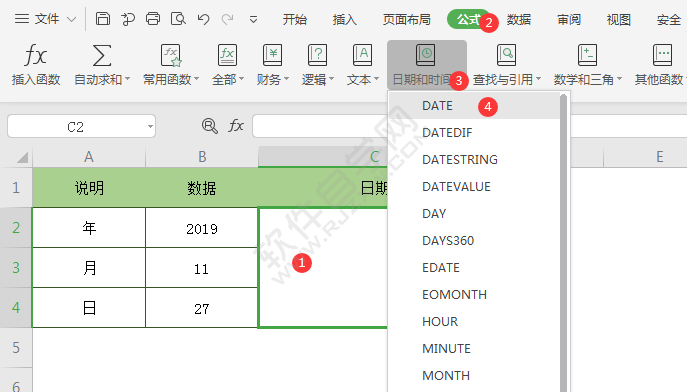Expand the 自动求和 dropdown arrow
Screen dimensions: 687x392
click(127, 79)
